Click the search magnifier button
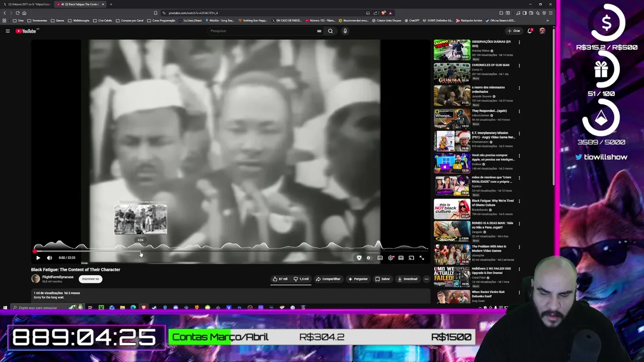This screenshot has width=644, height=362. [x=330, y=31]
